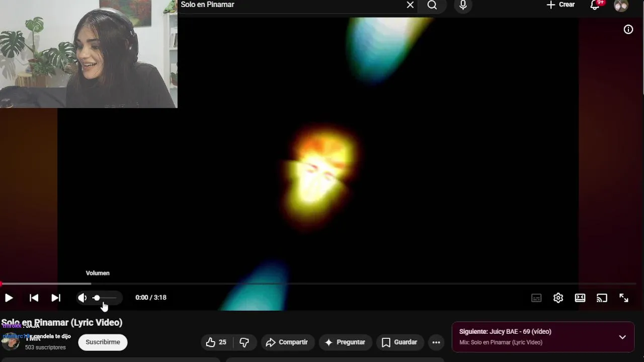Viewport: 644px width, 362px height.
Task: Like the video with thumbs up
Action: pos(216,342)
